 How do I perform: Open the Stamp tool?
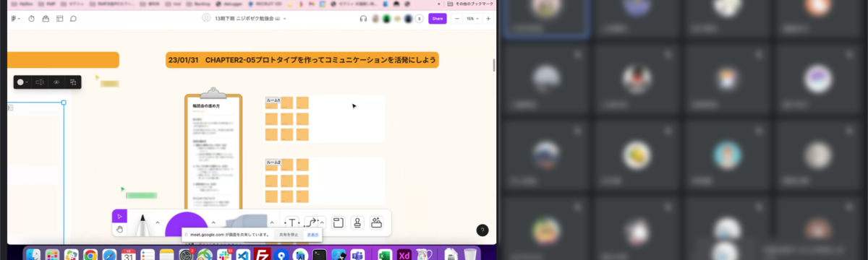357,222
